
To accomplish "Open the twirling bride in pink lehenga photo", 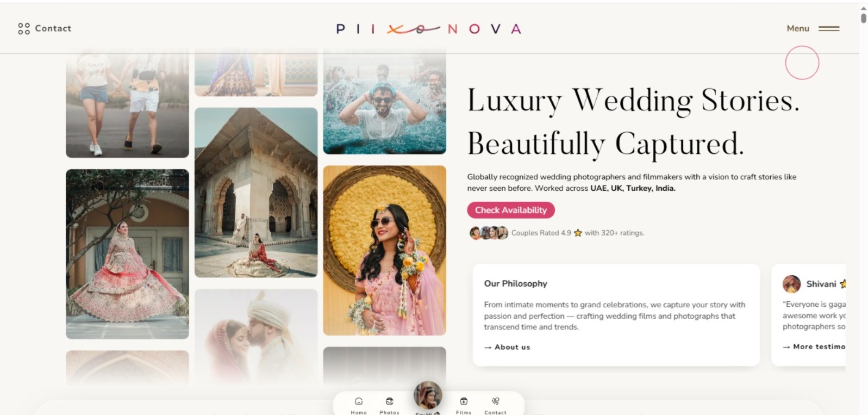I will tap(128, 254).
